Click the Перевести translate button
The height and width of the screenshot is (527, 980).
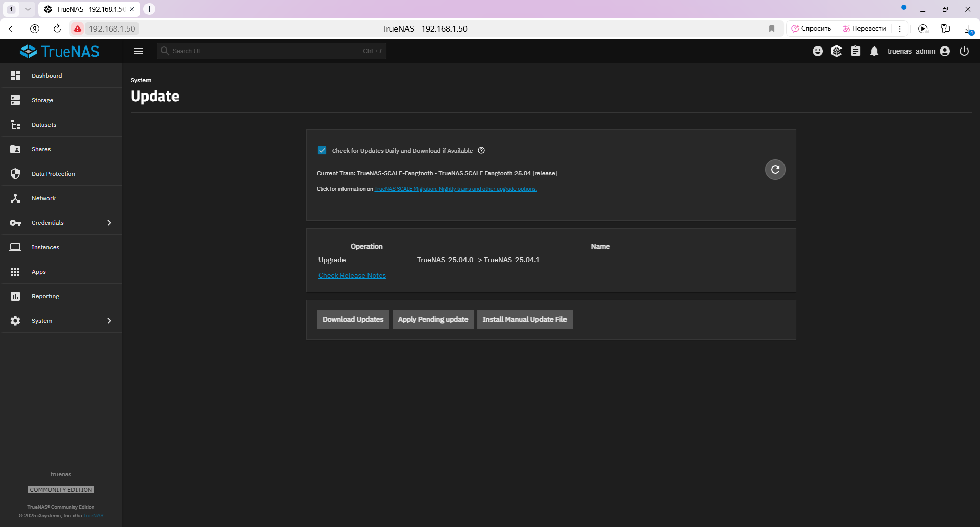click(864, 29)
